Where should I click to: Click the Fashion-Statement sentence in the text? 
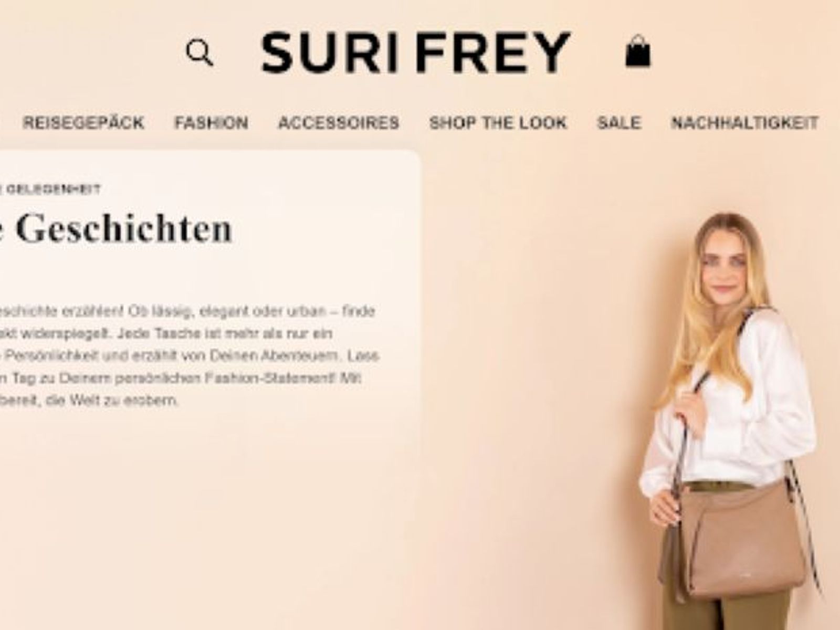point(181,379)
